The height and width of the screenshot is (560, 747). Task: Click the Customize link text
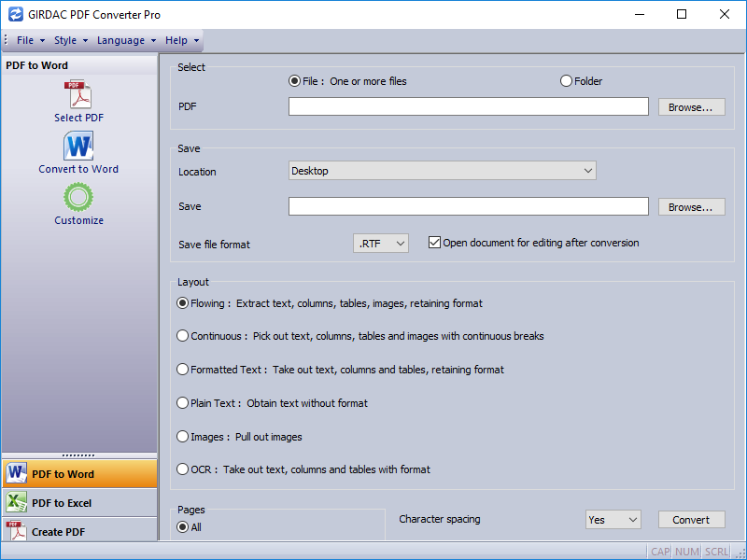coord(78,220)
